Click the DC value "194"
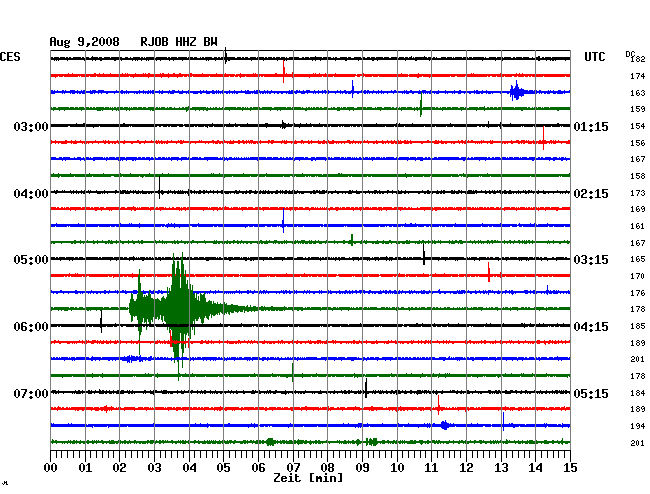 pos(638,426)
